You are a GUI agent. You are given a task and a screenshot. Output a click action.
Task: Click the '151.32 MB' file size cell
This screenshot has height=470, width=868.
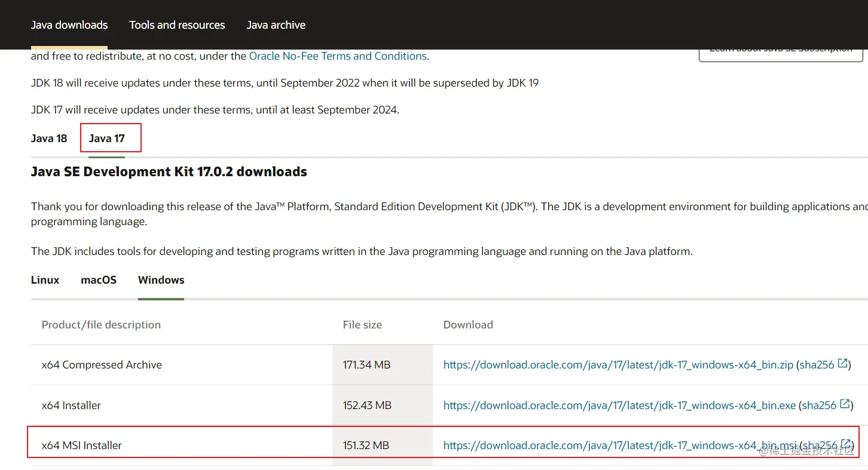coord(383,446)
